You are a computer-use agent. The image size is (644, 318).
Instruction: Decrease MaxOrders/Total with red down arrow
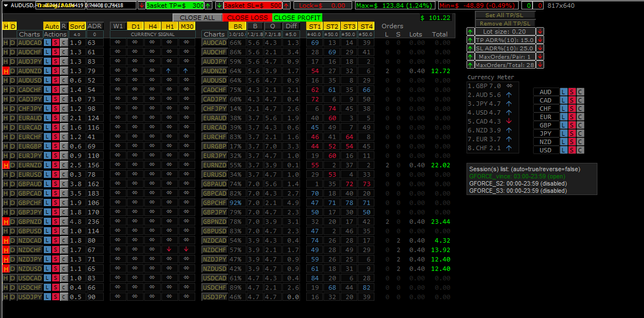[x=540, y=65]
